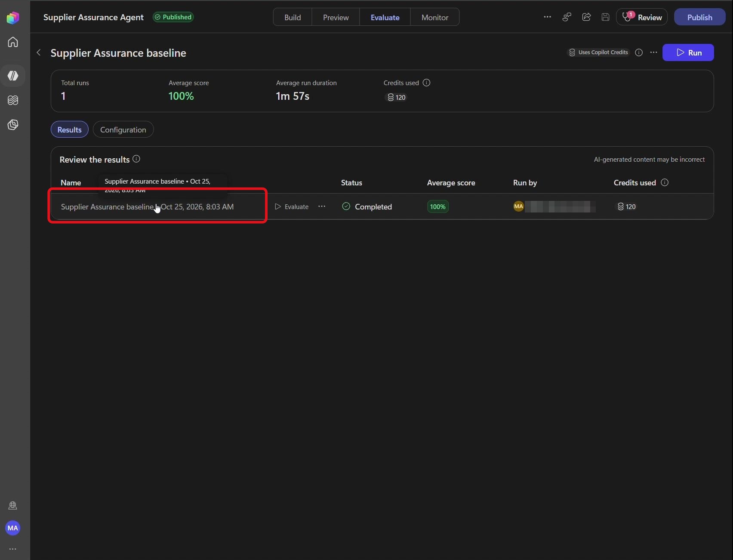Click info icon next to Credits used summary
The image size is (733, 560).
coord(426,83)
